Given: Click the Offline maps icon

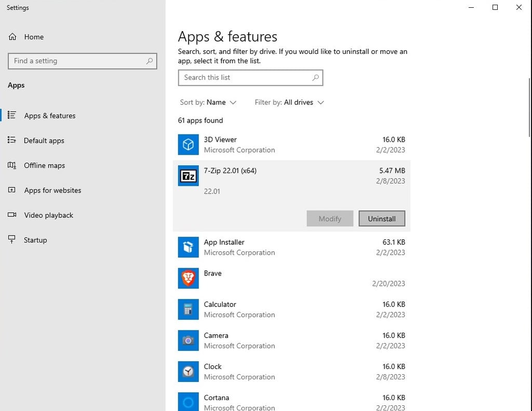Looking at the screenshot, I should [12, 165].
